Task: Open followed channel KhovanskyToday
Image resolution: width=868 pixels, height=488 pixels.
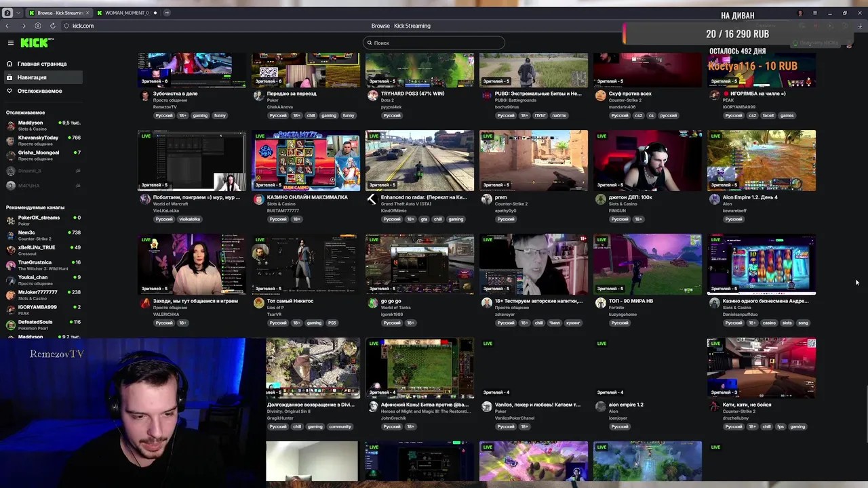Action: coord(43,140)
